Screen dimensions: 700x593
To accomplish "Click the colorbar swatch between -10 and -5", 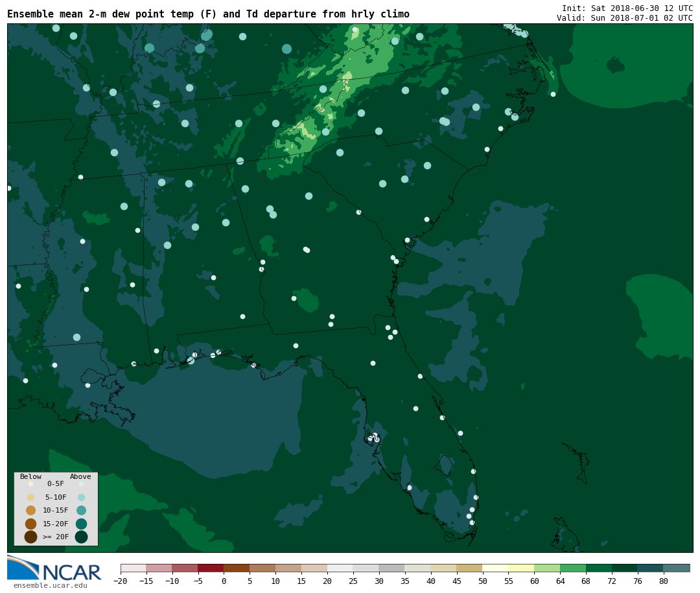I will pos(185,568).
